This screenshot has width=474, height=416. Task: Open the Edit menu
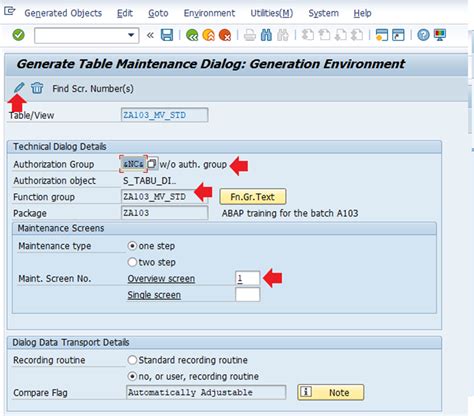tap(125, 13)
